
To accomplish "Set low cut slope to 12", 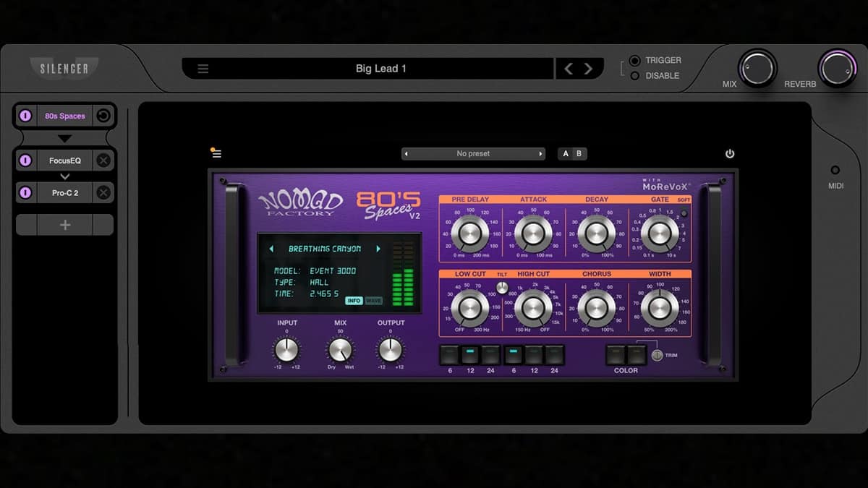I will (470, 354).
